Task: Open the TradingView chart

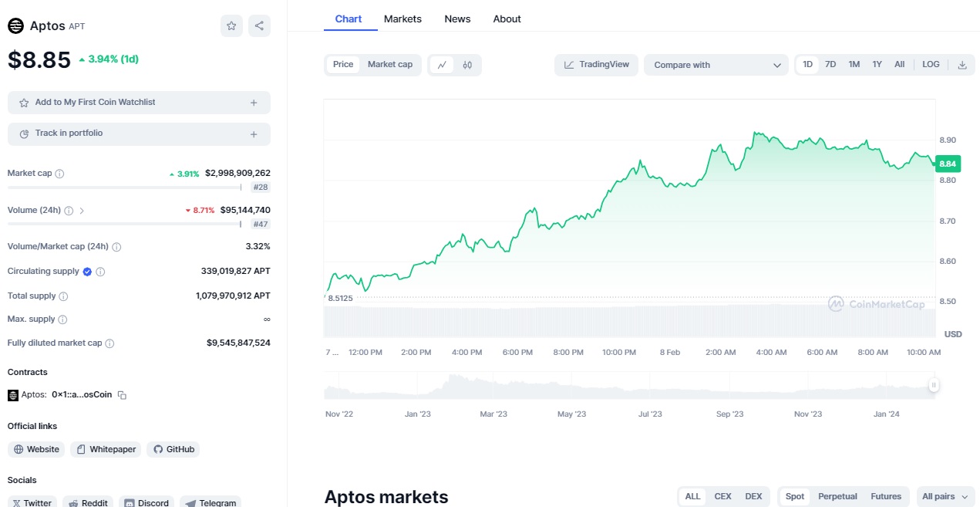Action: (x=596, y=65)
